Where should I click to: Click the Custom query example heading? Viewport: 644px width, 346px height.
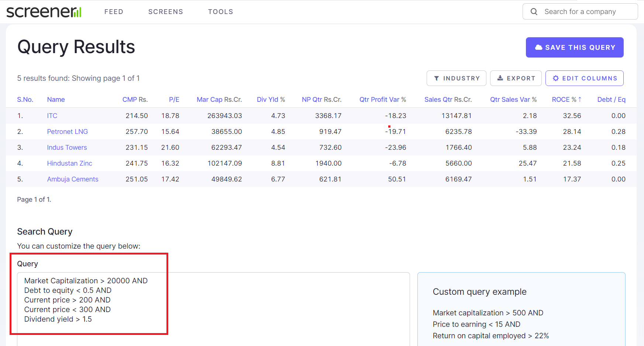click(480, 292)
